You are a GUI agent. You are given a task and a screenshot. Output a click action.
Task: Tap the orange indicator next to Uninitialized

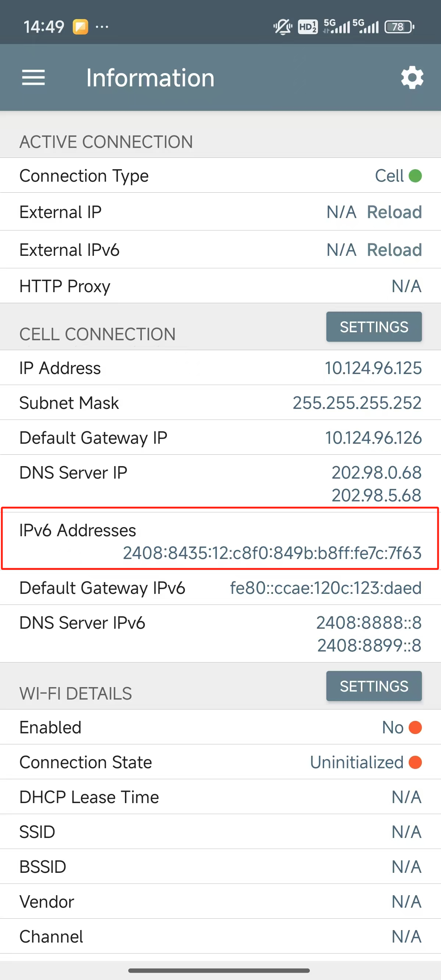tap(416, 762)
